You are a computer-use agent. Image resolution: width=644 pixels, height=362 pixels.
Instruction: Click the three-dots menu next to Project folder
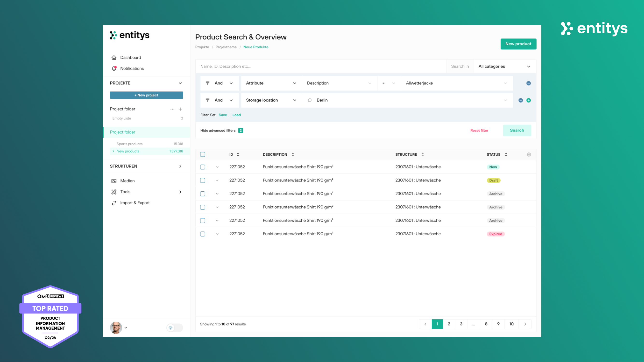(x=172, y=109)
